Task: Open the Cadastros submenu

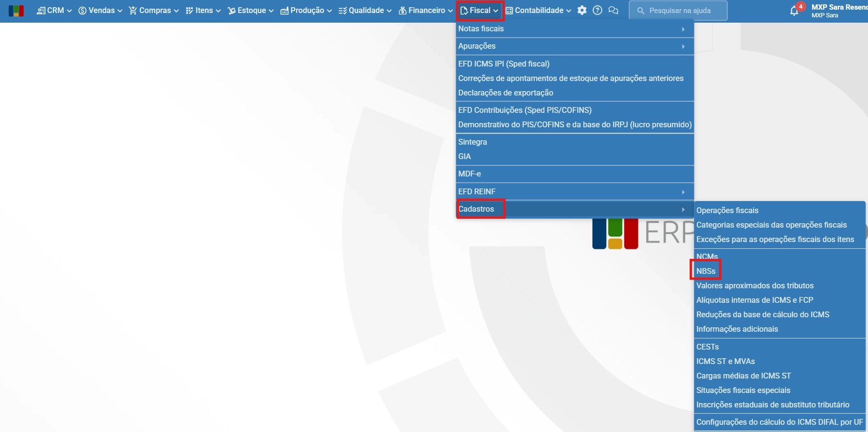Action: click(575, 209)
